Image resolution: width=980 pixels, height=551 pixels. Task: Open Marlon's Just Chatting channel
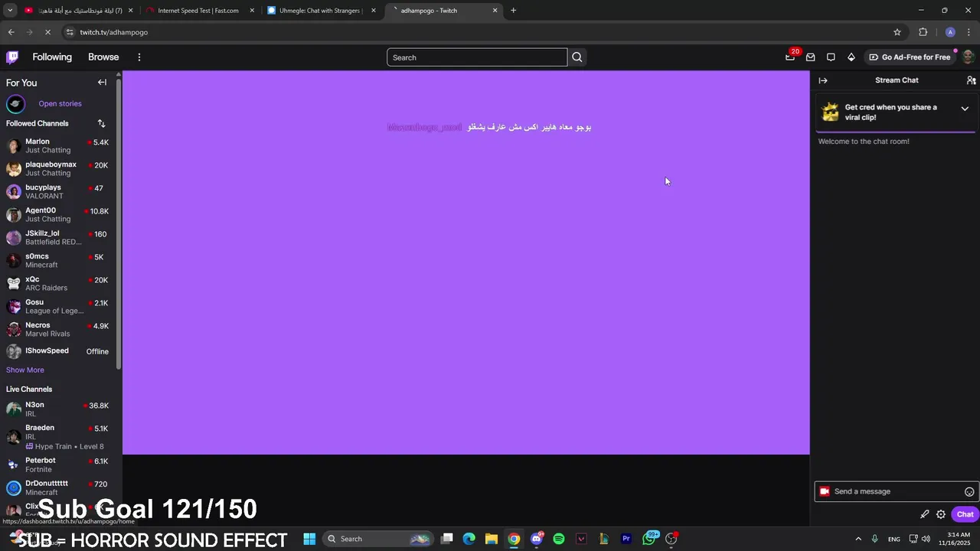(58, 145)
